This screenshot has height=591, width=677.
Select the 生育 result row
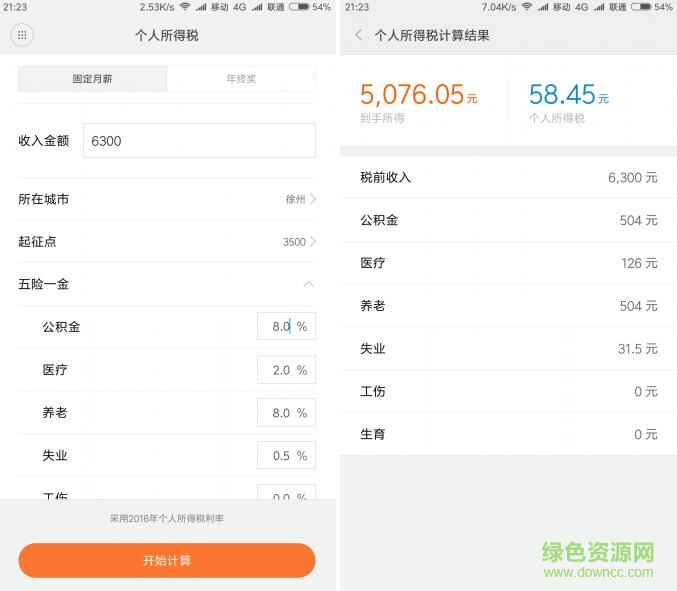[x=508, y=435]
